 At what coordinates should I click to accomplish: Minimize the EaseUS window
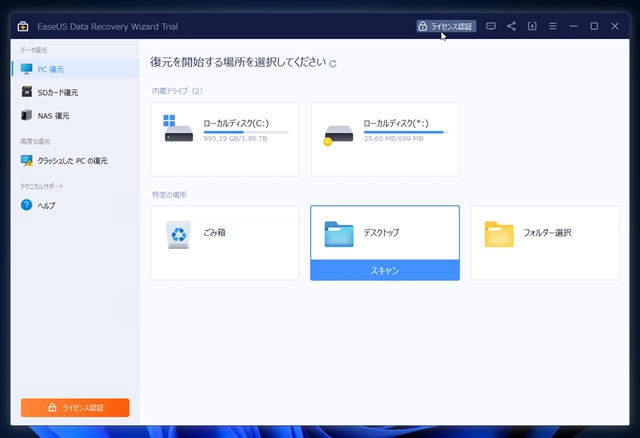pyautogui.click(x=573, y=26)
